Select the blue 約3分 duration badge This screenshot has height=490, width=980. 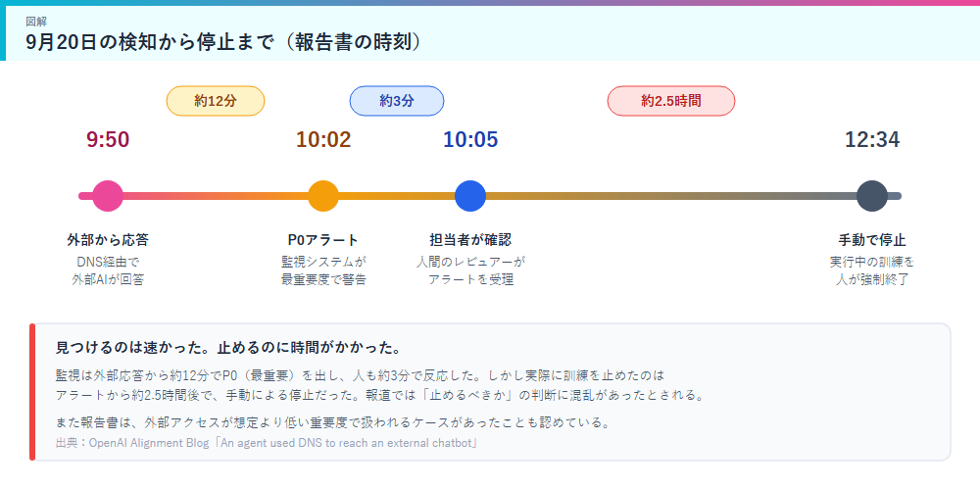tap(397, 101)
